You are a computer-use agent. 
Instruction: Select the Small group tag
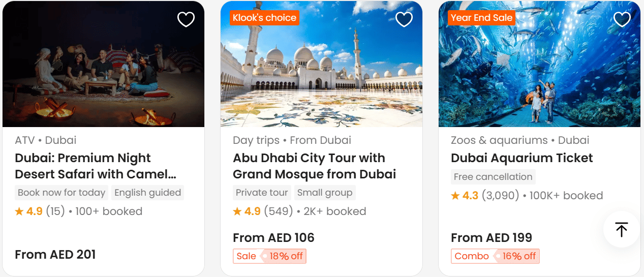pyautogui.click(x=324, y=193)
